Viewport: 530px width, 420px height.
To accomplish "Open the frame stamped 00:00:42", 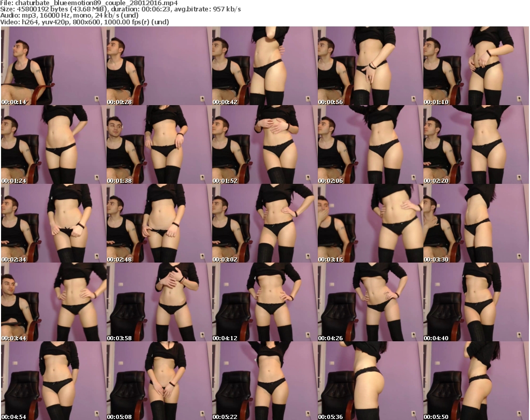I will tap(264, 66).
